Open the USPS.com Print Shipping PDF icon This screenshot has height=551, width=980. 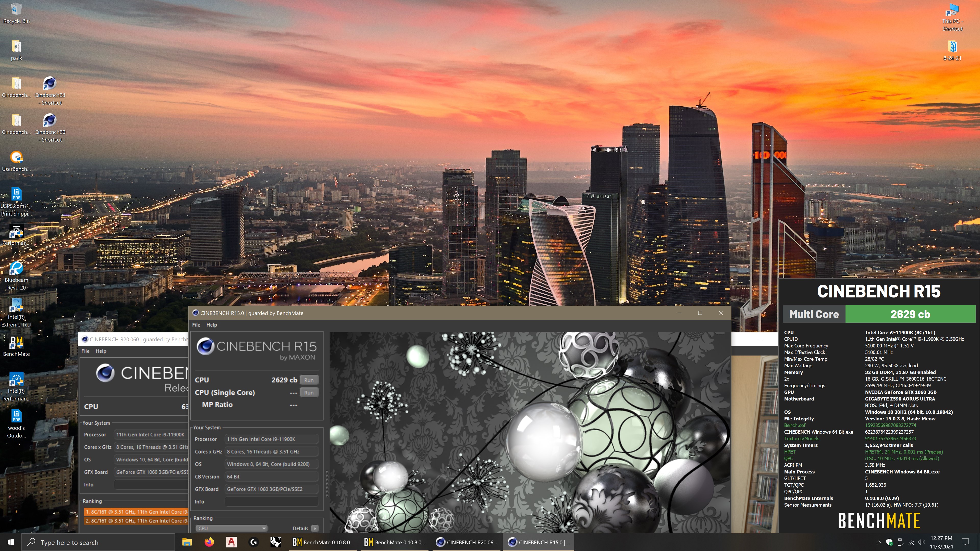click(x=16, y=202)
